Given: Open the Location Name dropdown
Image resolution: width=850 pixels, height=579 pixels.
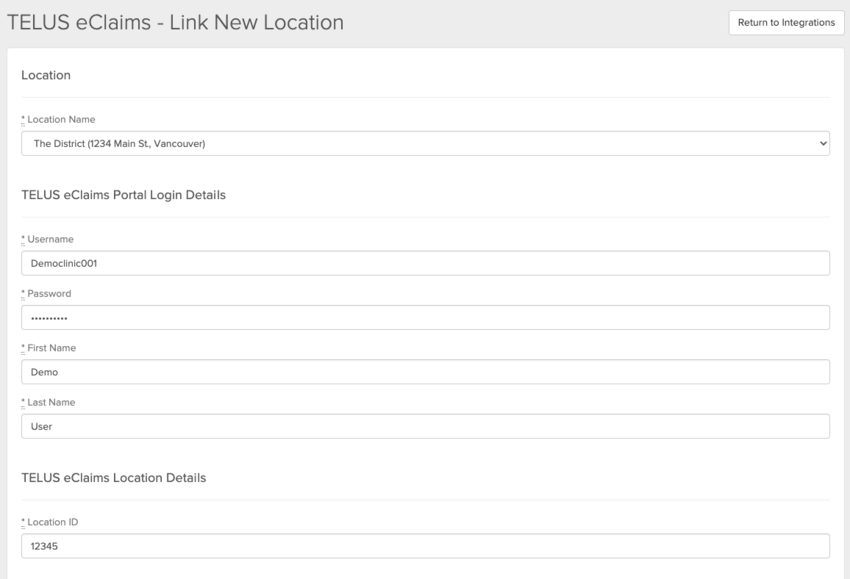Looking at the screenshot, I should coord(425,144).
